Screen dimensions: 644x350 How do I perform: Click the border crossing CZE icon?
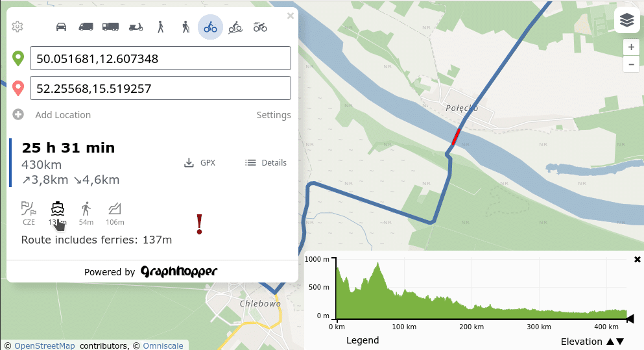point(29,208)
